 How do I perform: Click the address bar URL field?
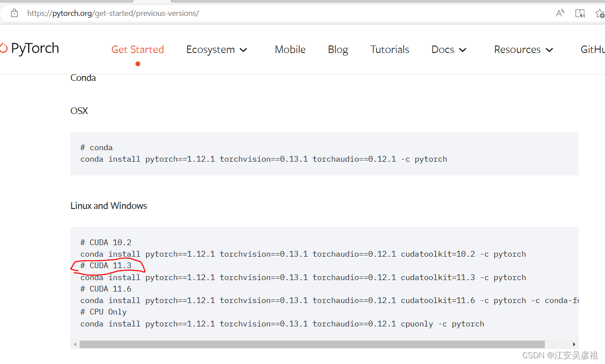point(113,13)
